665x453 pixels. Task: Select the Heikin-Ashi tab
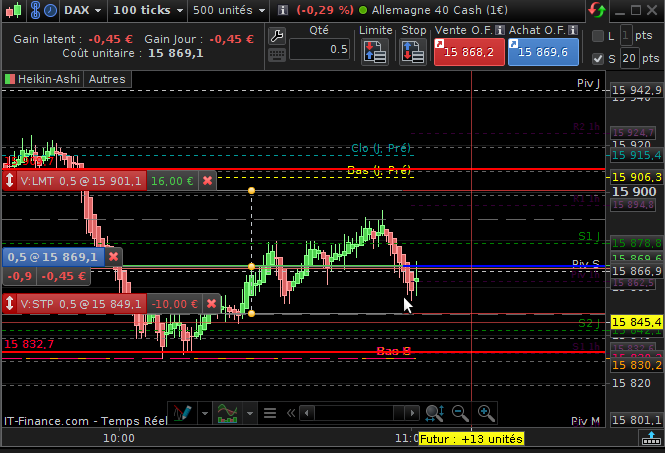point(42,79)
